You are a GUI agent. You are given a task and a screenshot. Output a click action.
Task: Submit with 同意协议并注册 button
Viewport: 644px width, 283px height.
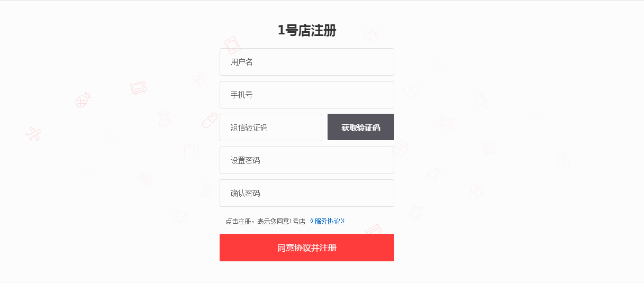[x=307, y=248]
